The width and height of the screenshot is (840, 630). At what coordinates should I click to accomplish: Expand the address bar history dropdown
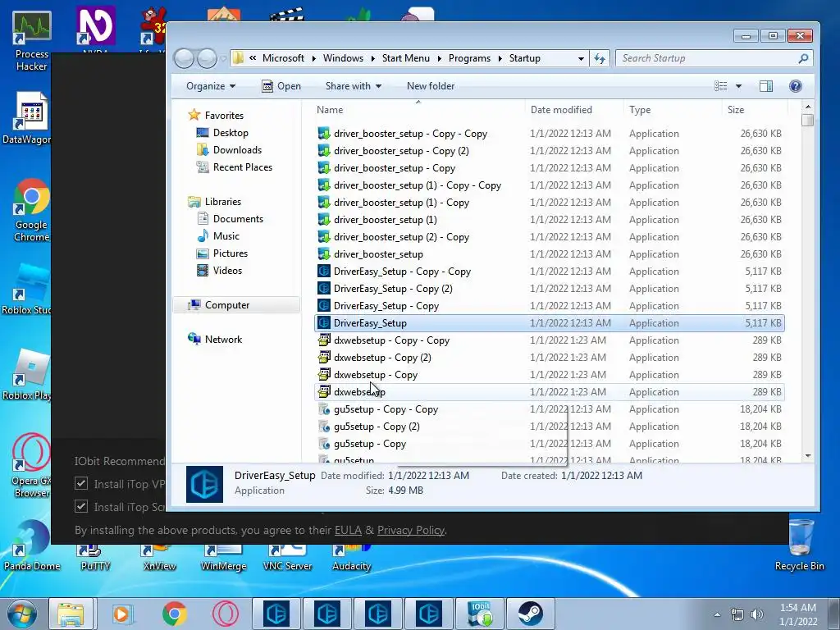pyautogui.click(x=581, y=58)
